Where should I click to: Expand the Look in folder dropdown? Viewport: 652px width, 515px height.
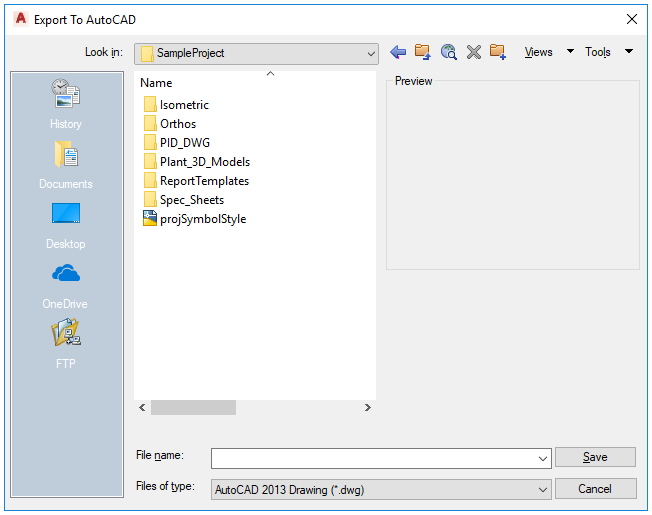point(371,54)
